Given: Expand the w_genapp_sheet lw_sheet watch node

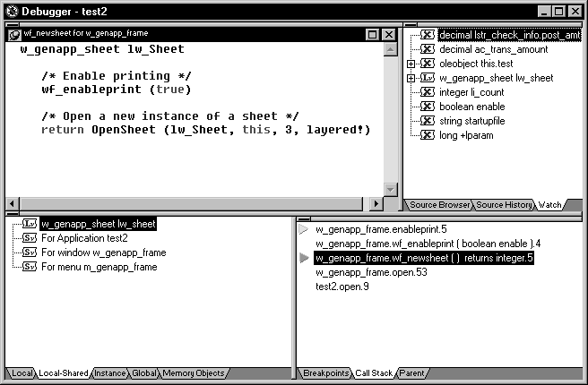Looking at the screenshot, I should (x=411, y=78).
